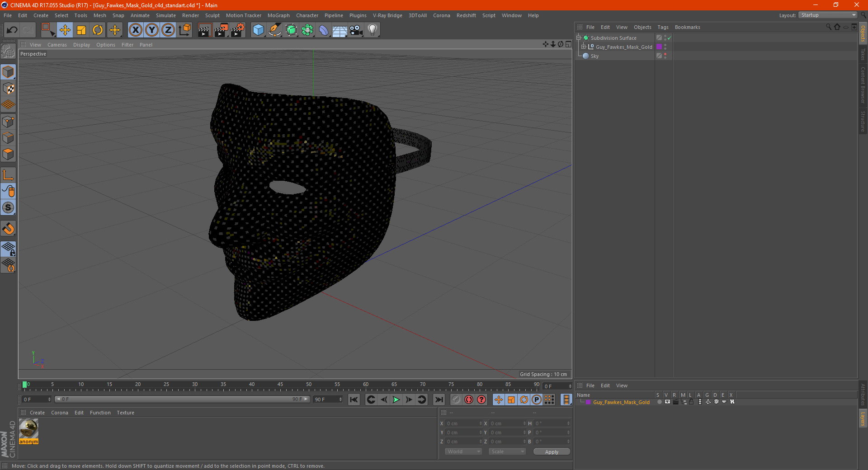Viewport: 868px width, 470px height.
Task: Toggle the coordinate system icon
Action: tap(185, 30)
